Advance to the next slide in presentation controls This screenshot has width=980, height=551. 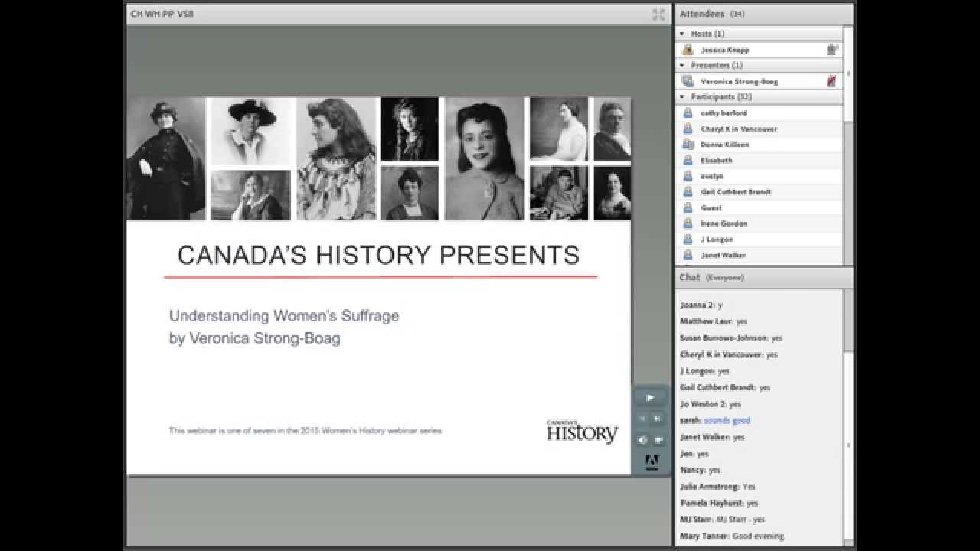click(658, 419)
